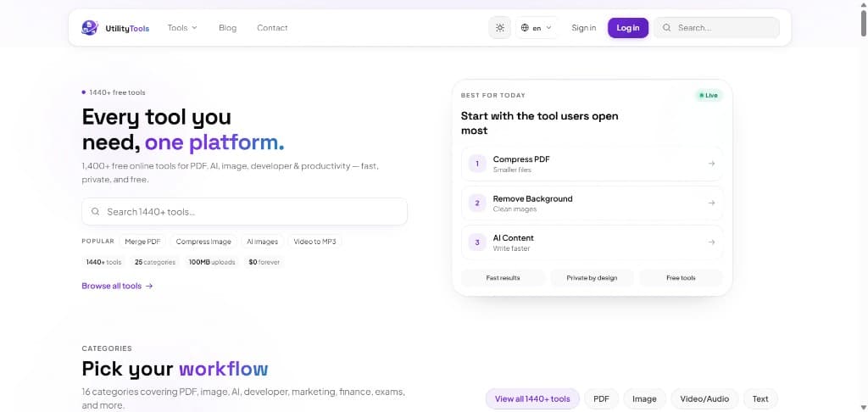Click the 25 categories stat chip
The height and width of the screenshot is (412, 868).
coord(155,262)
